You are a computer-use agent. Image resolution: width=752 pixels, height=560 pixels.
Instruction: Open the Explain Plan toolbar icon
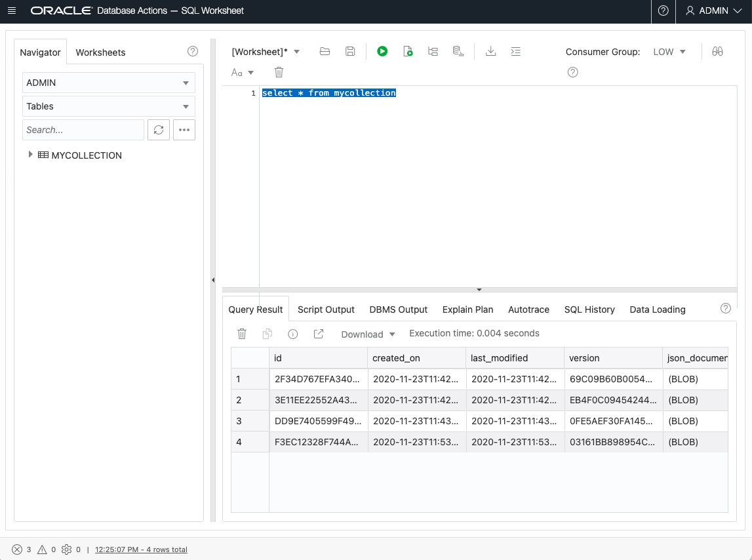433,51
